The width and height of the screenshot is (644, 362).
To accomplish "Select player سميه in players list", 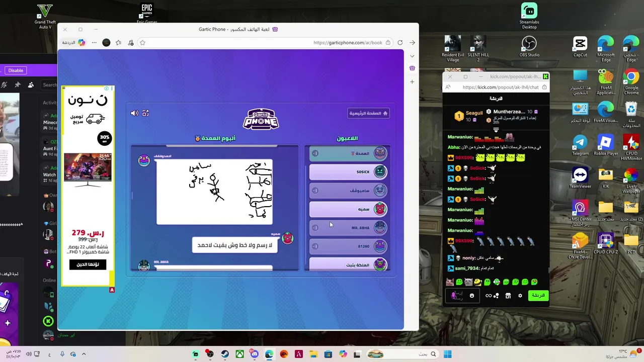I will coord(348,209).
